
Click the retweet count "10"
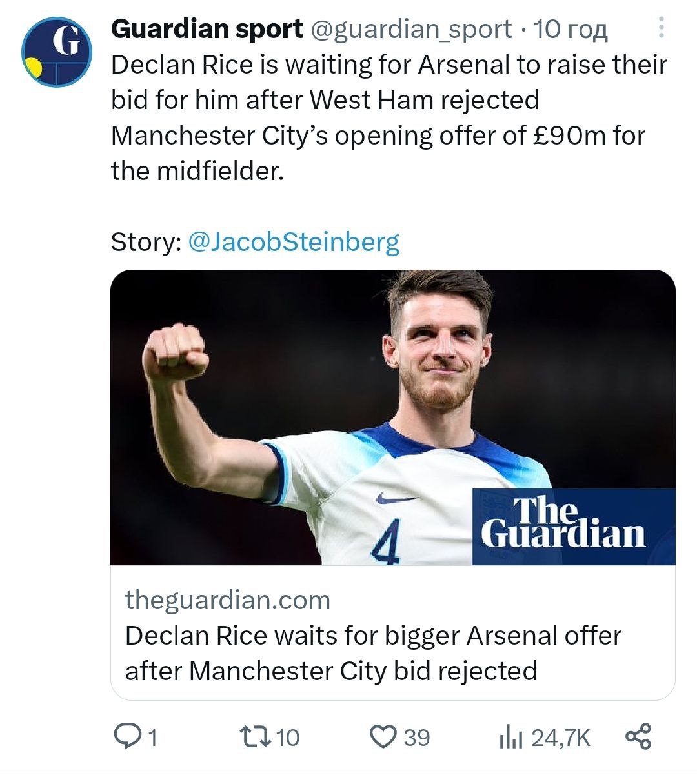coord(288,738)
